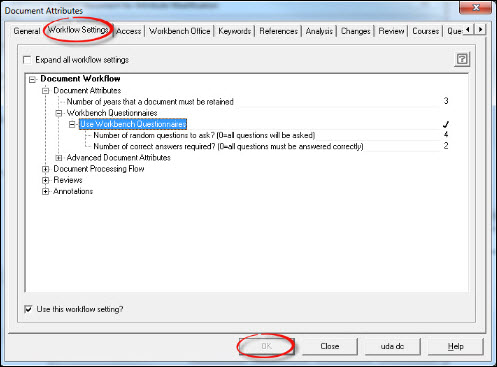Select the Workbench Questionnaires label
The height and width of the screenshot is (367, 497).
click(x=112, y=113)
